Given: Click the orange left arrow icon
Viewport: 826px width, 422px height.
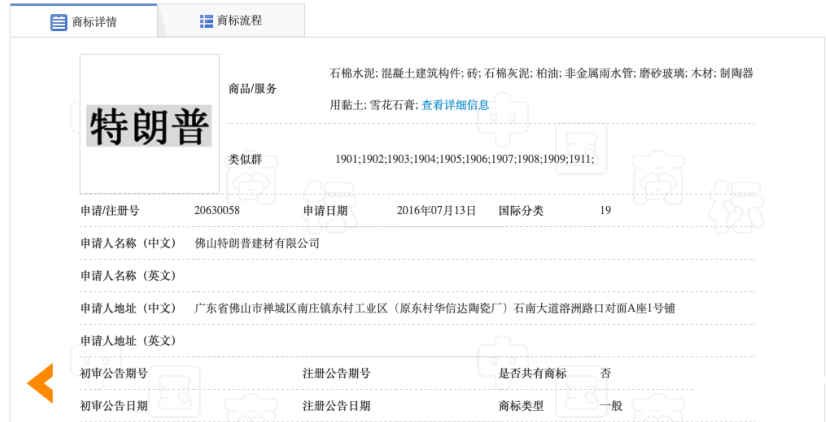Looking at the screenshot, I should (41, 383).
